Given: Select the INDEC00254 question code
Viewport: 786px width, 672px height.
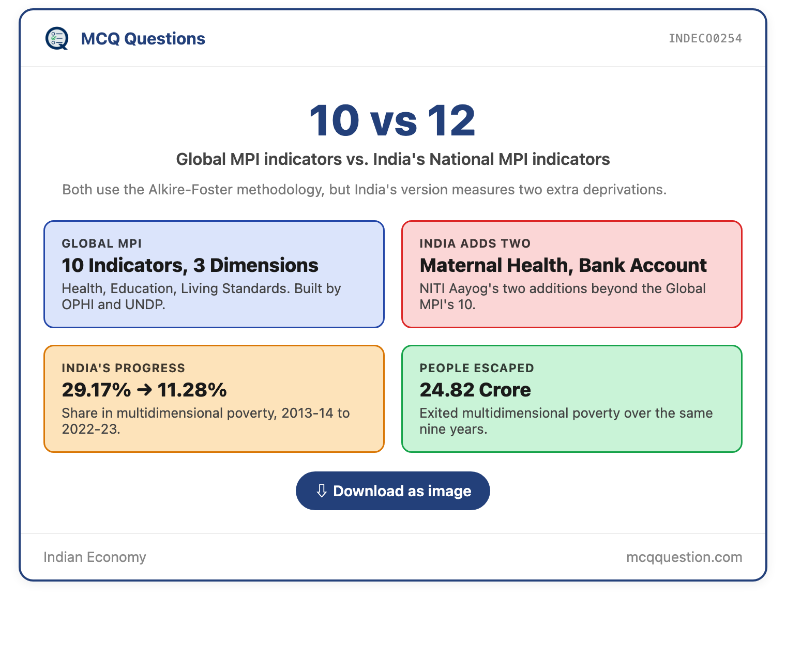Looking at the screenshot, I should [x=705, y=39].
